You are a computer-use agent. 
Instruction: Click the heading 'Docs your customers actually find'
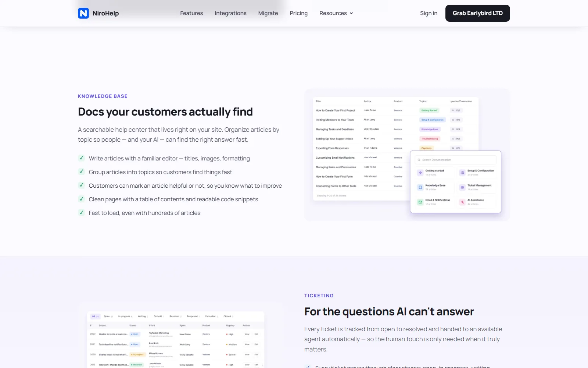pyautogui.click(x=165, y=112)
